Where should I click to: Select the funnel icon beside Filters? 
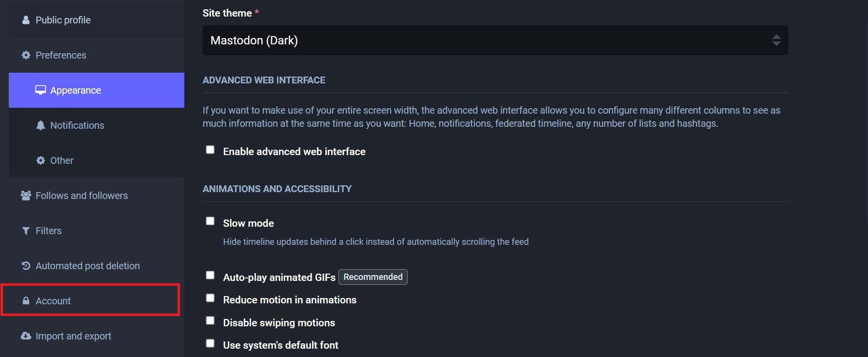(25, 230)
